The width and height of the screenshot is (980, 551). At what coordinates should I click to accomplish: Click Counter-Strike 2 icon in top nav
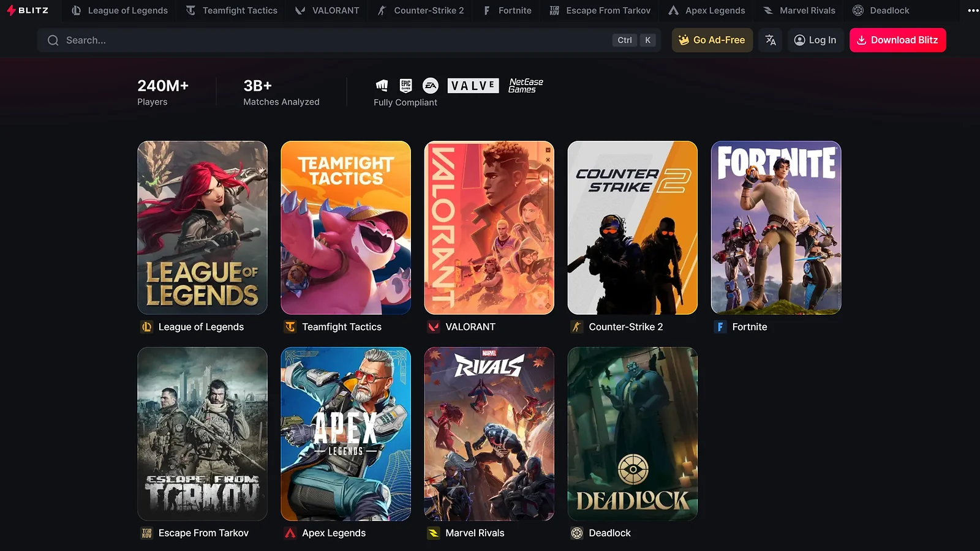(382, 10)
